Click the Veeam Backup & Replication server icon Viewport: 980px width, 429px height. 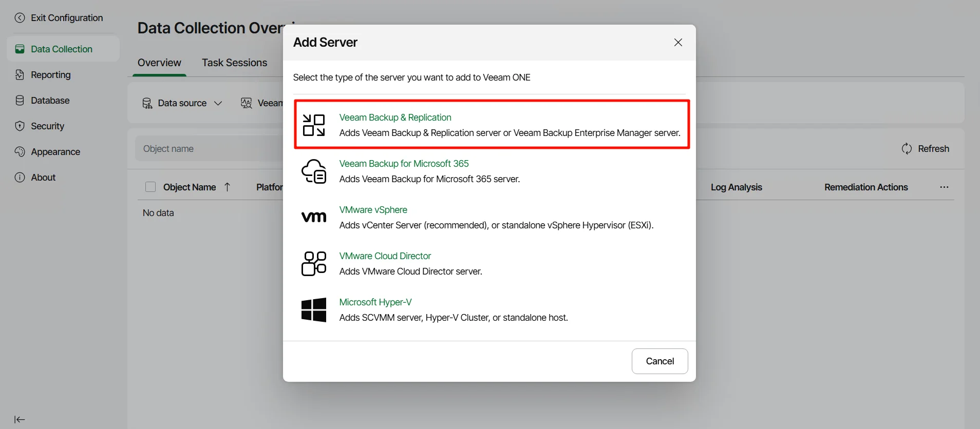[313, 125]
